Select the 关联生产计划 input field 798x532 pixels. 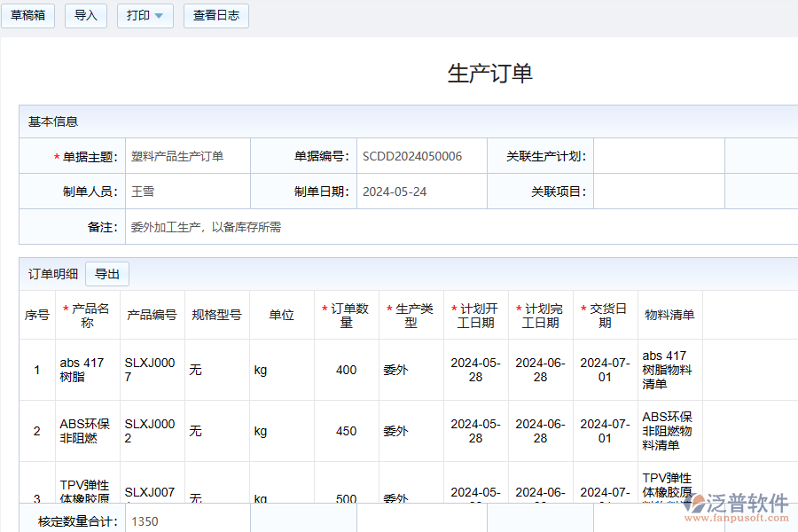[658, 156]
